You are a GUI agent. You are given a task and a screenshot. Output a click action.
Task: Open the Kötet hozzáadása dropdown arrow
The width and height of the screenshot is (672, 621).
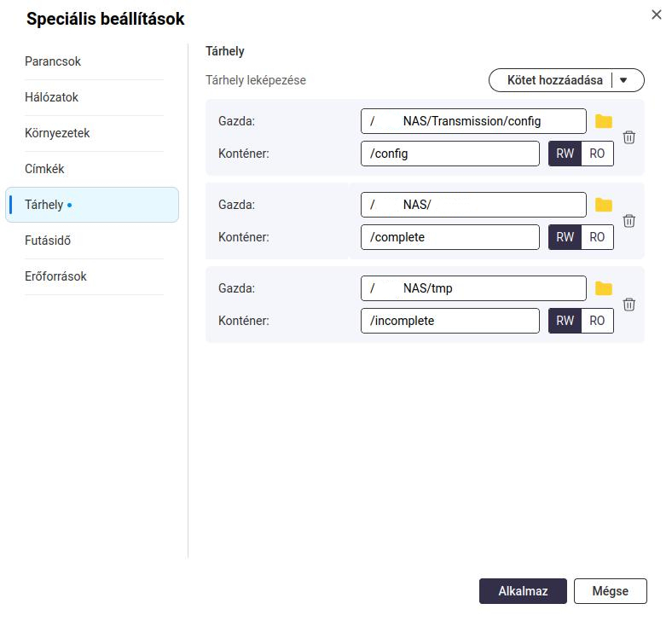pos(623,80)
